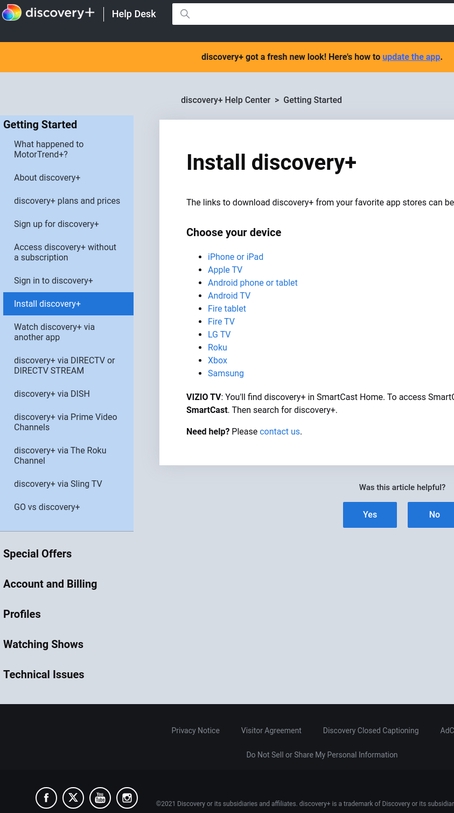The width and height of the screenshot is (454, 813).
Task: Click the contact us link
Action: tap(280, 431)
